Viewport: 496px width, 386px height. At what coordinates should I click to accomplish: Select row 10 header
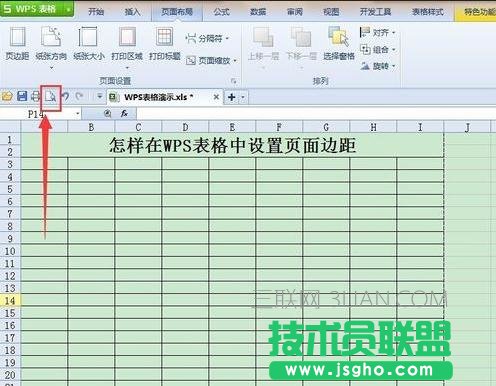pos(10,251)
